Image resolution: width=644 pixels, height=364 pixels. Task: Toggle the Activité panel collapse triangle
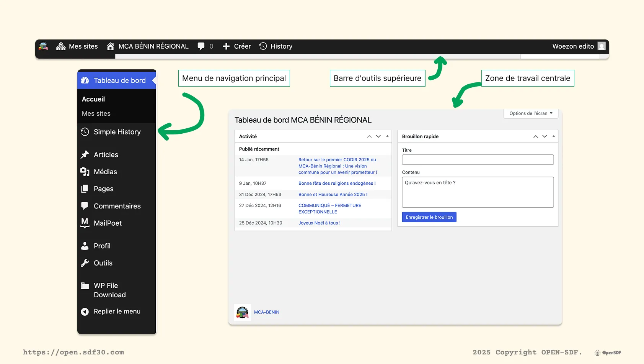coord(387,136)
